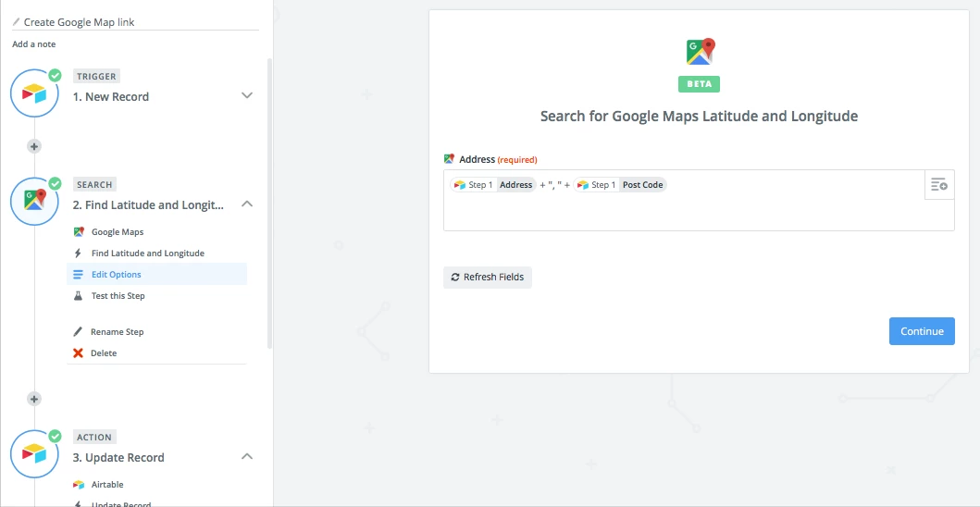Click the pencil icon beside Create Google Map link
Viewport: 980px width, 507px height.
(17, 22)
